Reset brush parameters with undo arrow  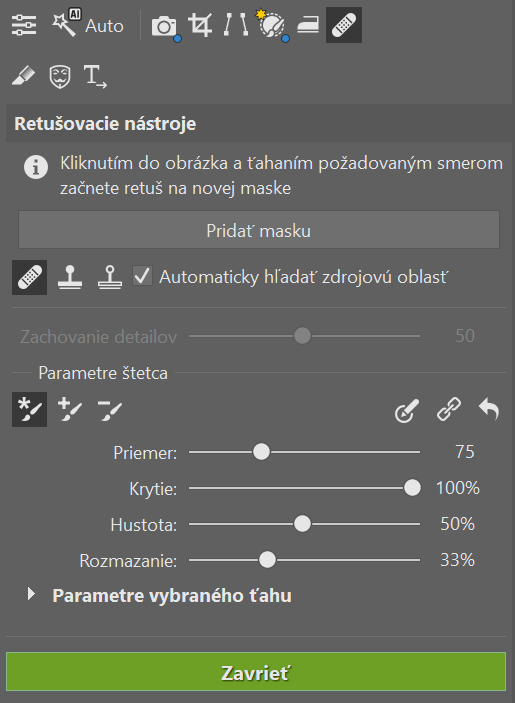pyautogui.click(x=489, y=409)
